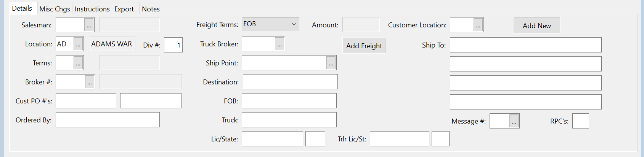This screenshot has width=644, height=157.
Task: Focus the Ordered By text field
Action: (108, 120)
